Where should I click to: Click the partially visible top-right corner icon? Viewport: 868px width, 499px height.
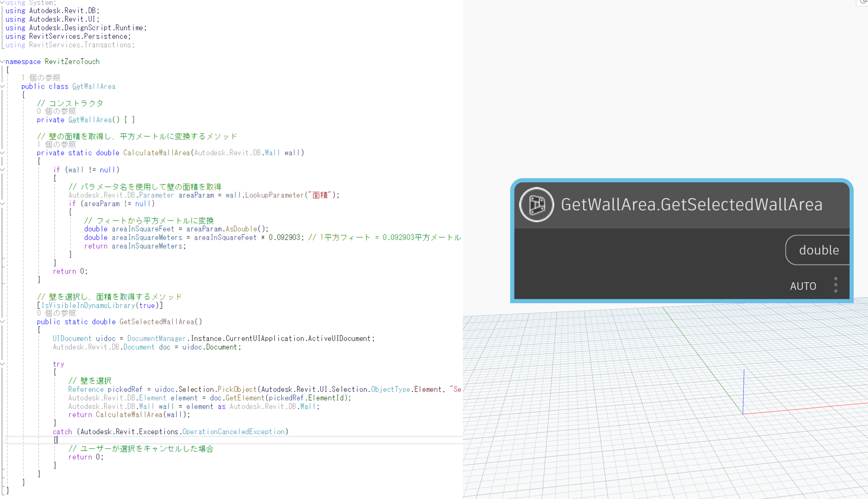tap(864, 2)
